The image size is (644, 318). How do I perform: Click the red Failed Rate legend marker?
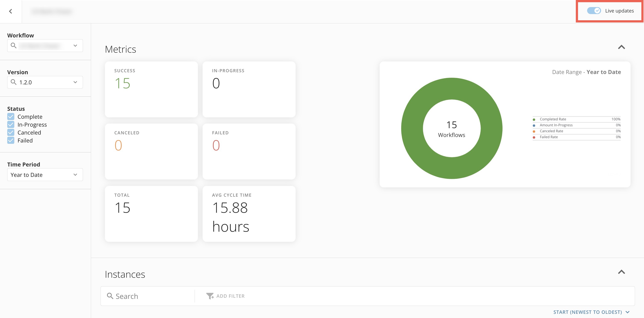point(534,137)
